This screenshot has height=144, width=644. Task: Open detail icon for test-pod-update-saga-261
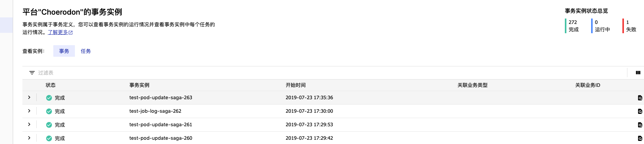[x=640, y=125]
